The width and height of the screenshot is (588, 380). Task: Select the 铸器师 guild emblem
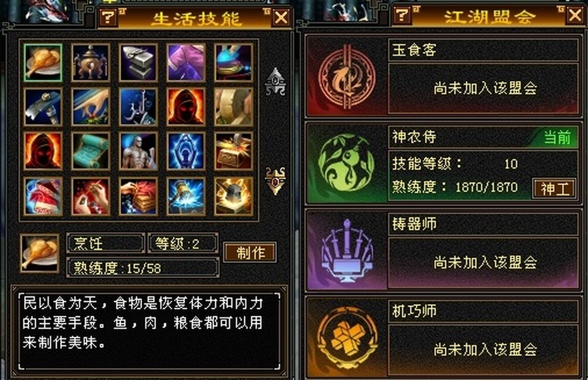click(347, 250)
